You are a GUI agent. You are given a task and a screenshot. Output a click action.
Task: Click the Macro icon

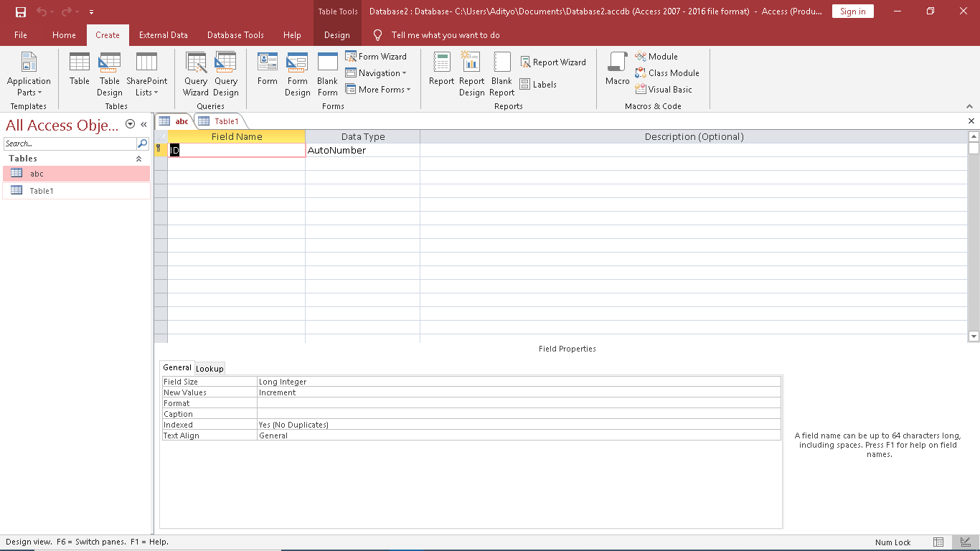coord(617,69)
